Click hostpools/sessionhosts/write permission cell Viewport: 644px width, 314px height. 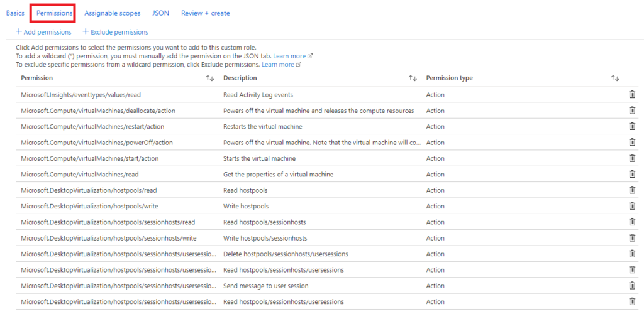coord(109,238)
